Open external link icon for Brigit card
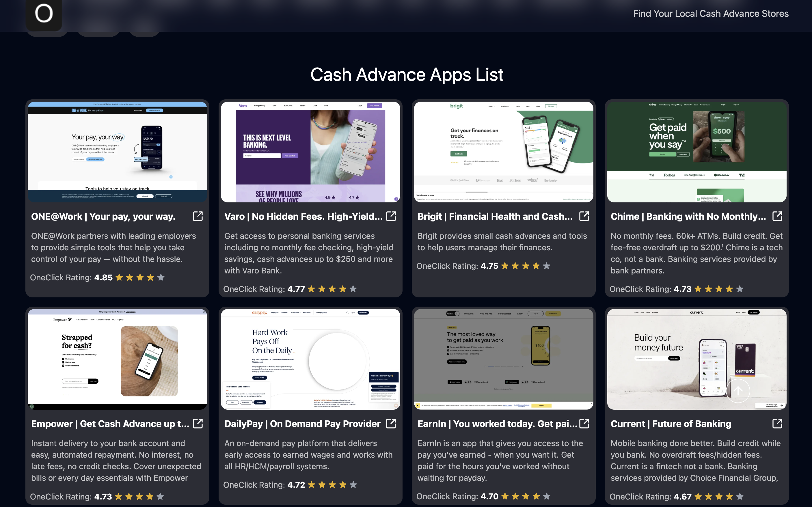 [x=584, y=216]
